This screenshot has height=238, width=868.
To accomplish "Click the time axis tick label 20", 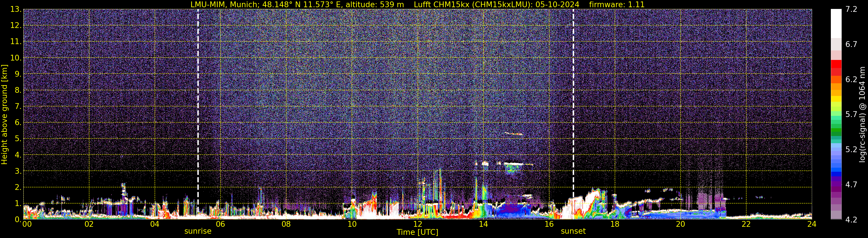I will [680, 224].
